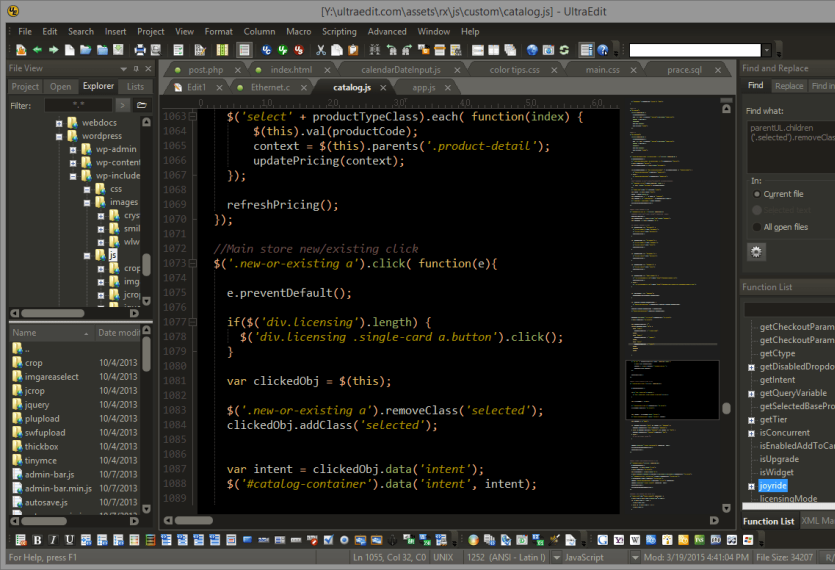Viewport: 835px width, 570px height.
Task: Switch to Project tab in File View
Action: click(25, 86)
